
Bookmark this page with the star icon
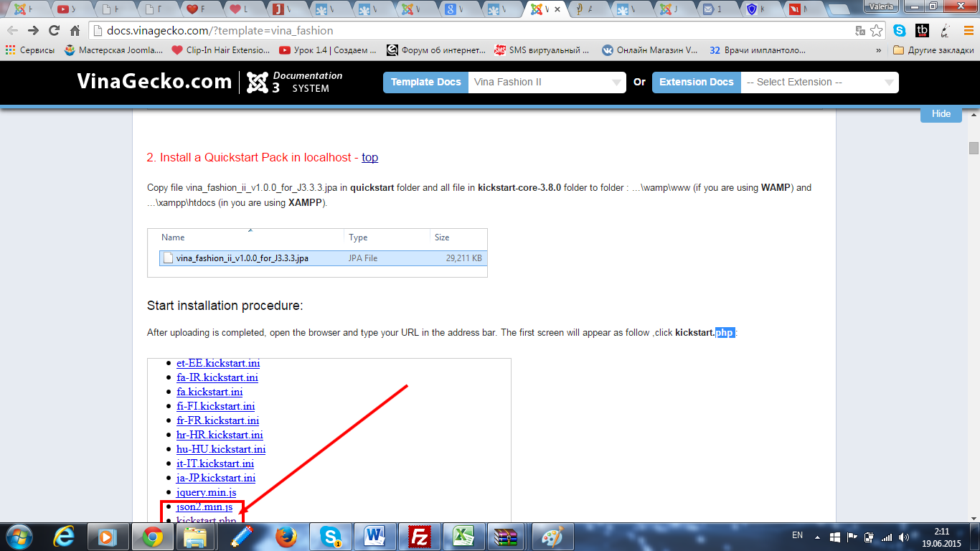(x=876, y=31)
